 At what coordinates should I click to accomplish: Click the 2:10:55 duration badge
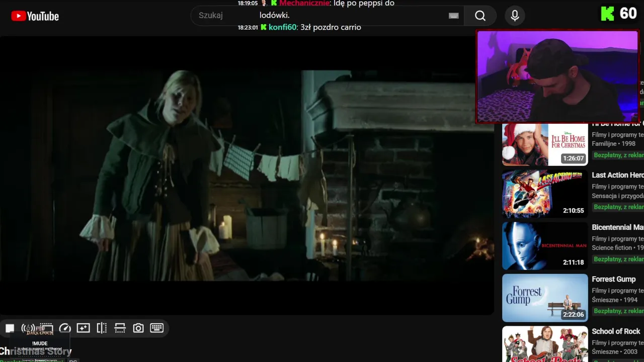(574, 211)
